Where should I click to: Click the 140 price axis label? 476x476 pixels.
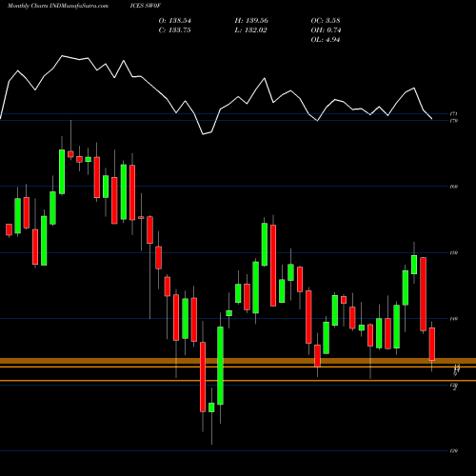click(454, 319)
